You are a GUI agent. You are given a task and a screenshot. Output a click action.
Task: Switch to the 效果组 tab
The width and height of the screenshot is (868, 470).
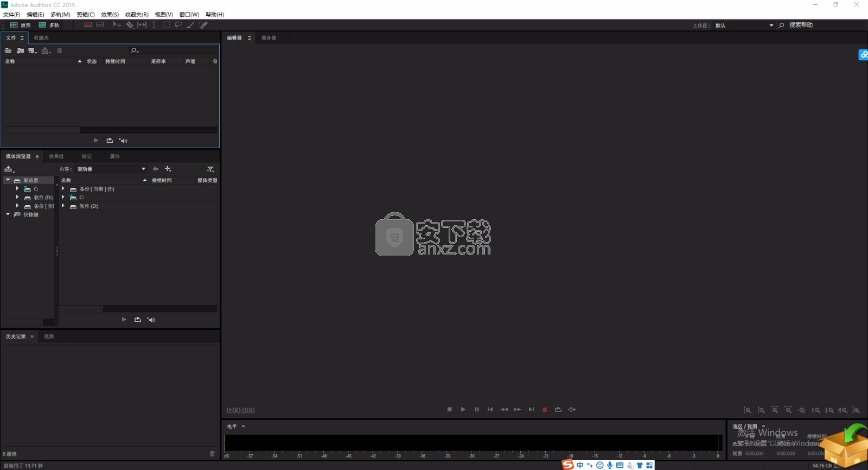pyautogui.click(x=56, y=156)
